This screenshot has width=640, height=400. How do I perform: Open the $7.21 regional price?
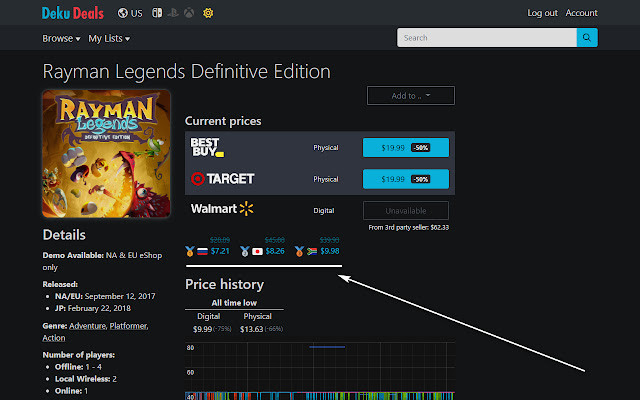[x=220, y=251]
